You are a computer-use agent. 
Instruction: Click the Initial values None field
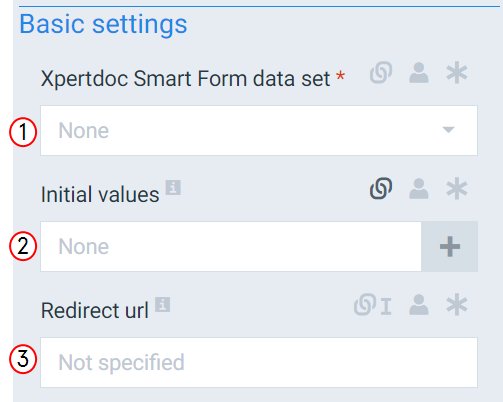(231, 247)
